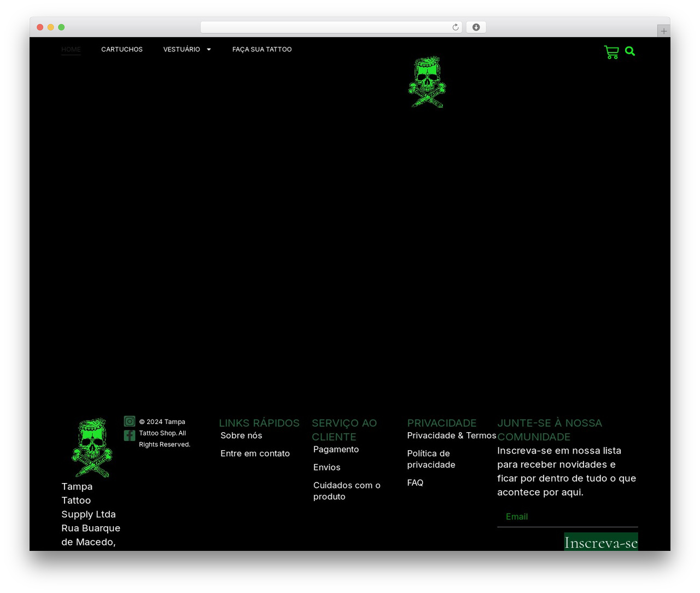700x593 pixels.
Task: Close the window with the red button
Action: point(40,27)
